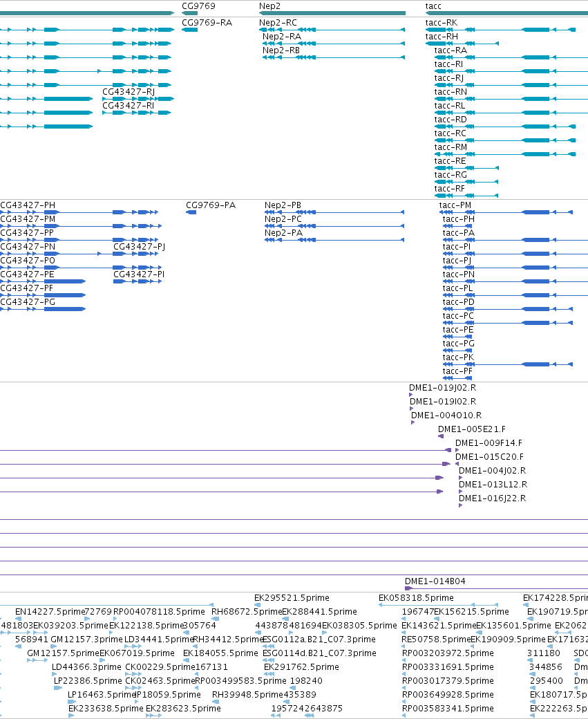Select transcript label tacc-RN
The image size is (588, 719).
coord(451,92)
